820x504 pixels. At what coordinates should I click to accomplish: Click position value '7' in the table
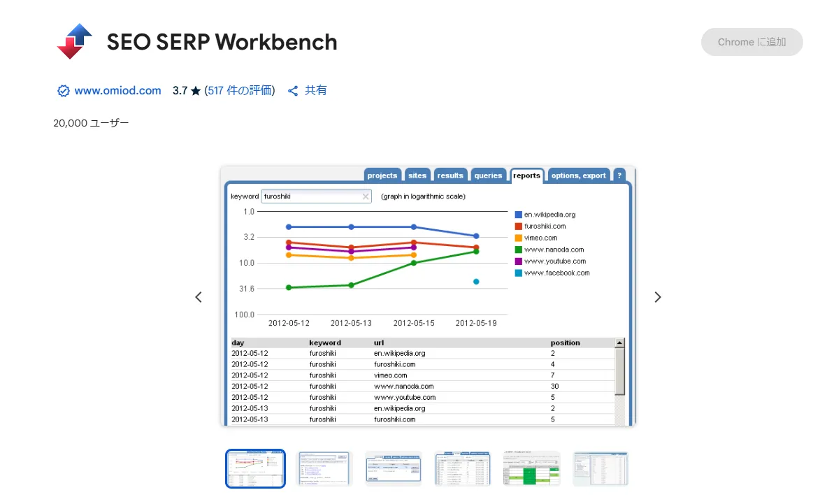coord(553,375)
